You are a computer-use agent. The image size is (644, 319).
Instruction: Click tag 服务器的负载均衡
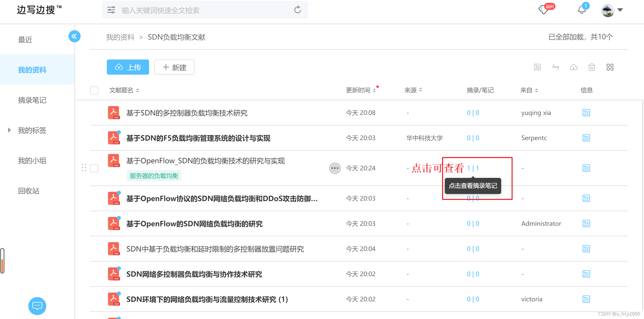154,176
